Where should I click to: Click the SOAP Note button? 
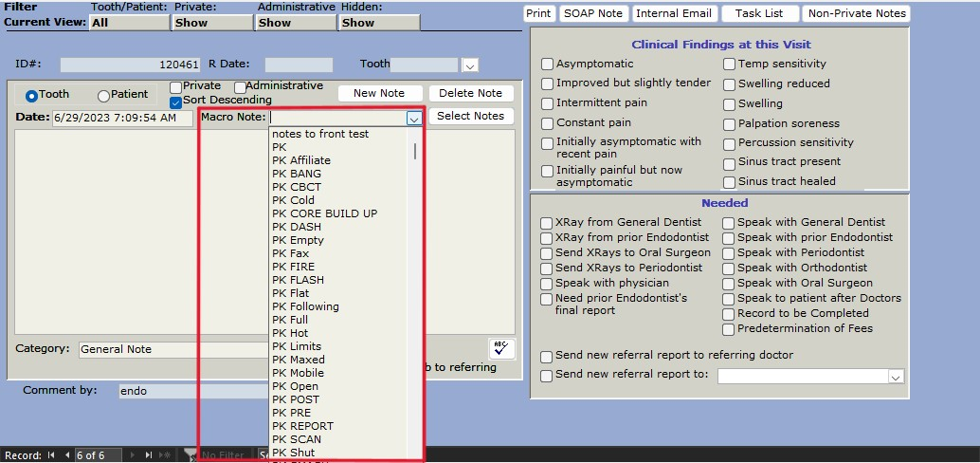pos(593,13)
